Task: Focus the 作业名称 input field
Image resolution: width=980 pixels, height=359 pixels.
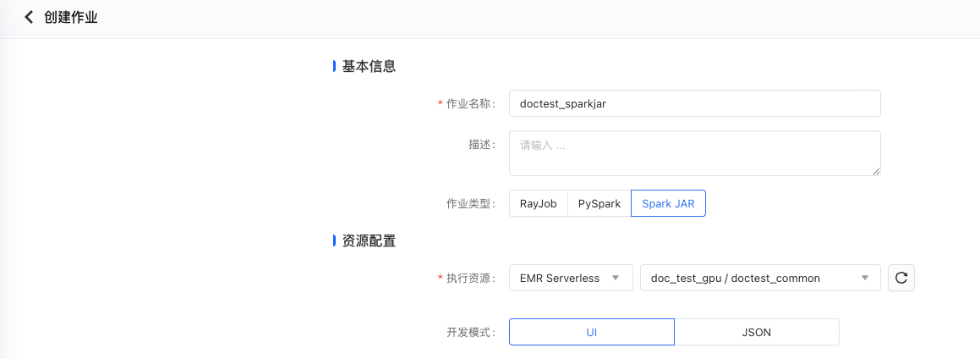Action: (x=694, y=103)
